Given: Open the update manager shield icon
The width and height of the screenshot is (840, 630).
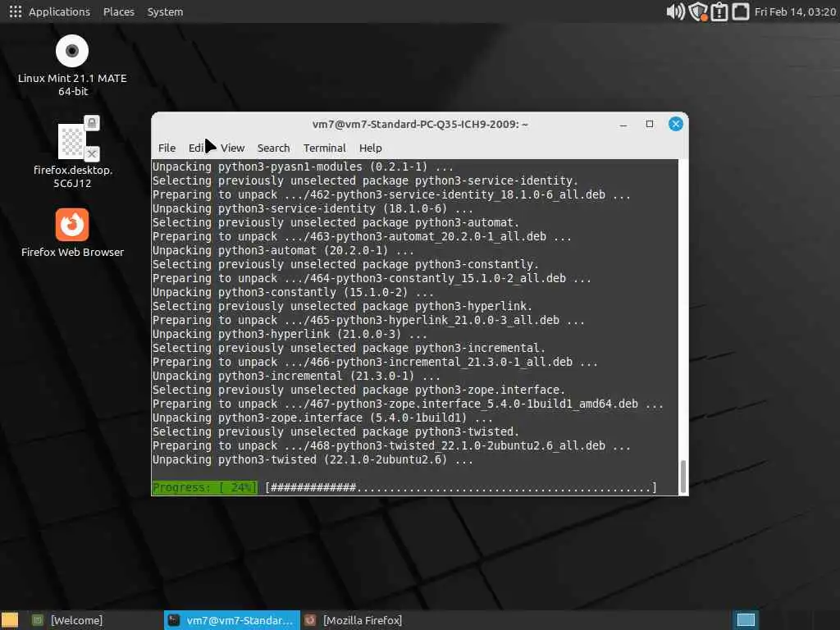Looking at the screenshot, I should (698, 11).
